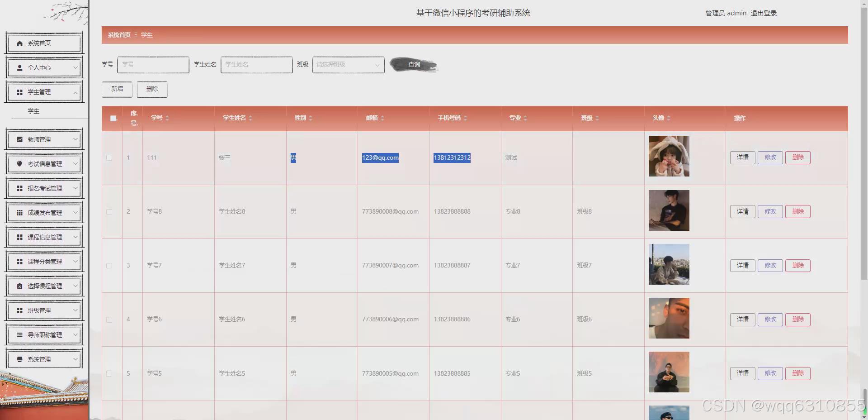Image resolution: width=868 pixels, height=420 pixels.
Task: Click the 学生姓名 search input field
Action: click(257, 65)
